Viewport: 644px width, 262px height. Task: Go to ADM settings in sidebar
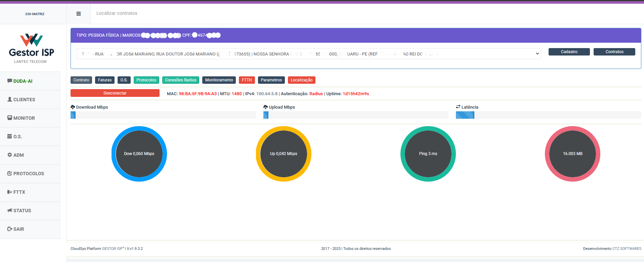tap(18, 155)
